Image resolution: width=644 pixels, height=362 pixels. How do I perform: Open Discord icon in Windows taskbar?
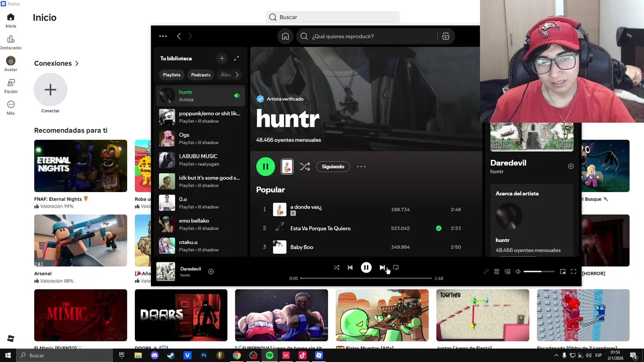point(154,355)
